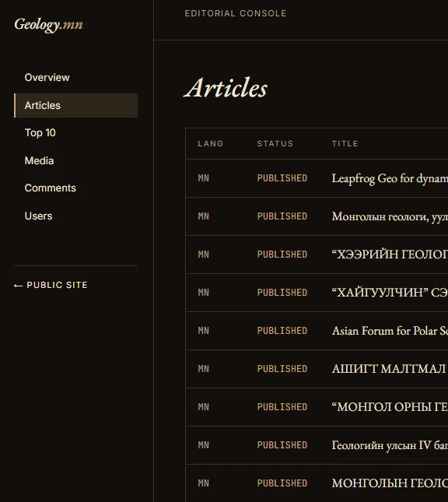Open the Comments section

(x=51, y=188)
